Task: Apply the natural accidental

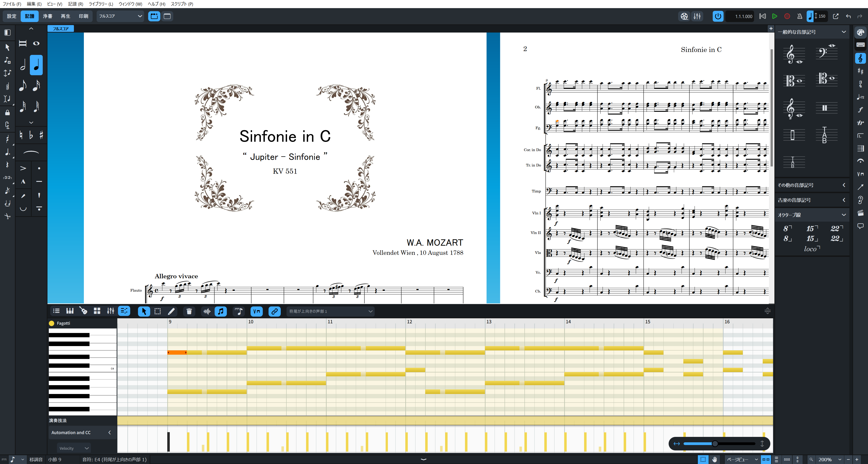Action: [21, 135]
